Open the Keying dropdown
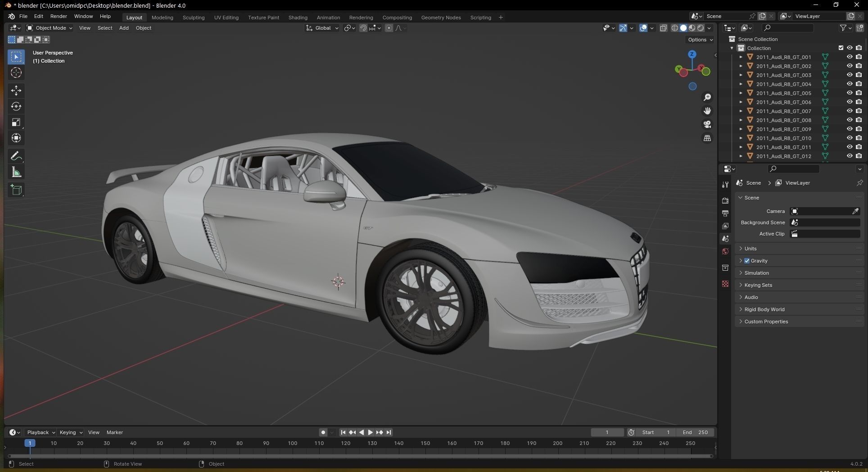The image size is (868, 472). point(71,432)
